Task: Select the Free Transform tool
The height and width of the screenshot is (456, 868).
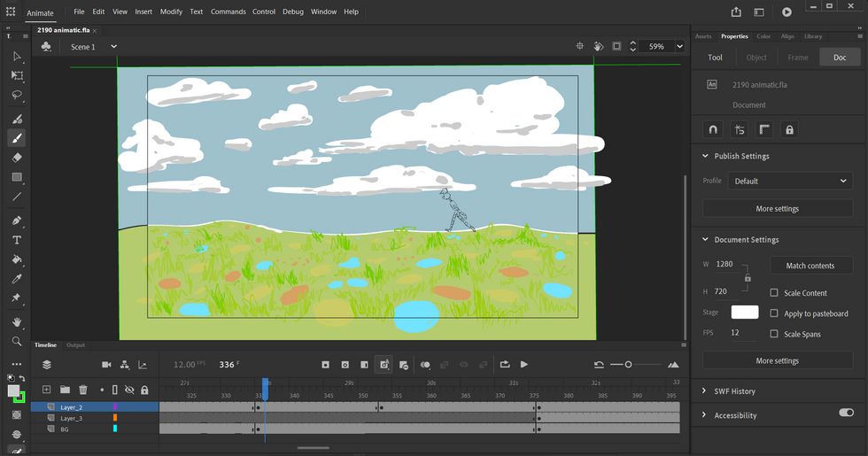Action: (17, 75)
